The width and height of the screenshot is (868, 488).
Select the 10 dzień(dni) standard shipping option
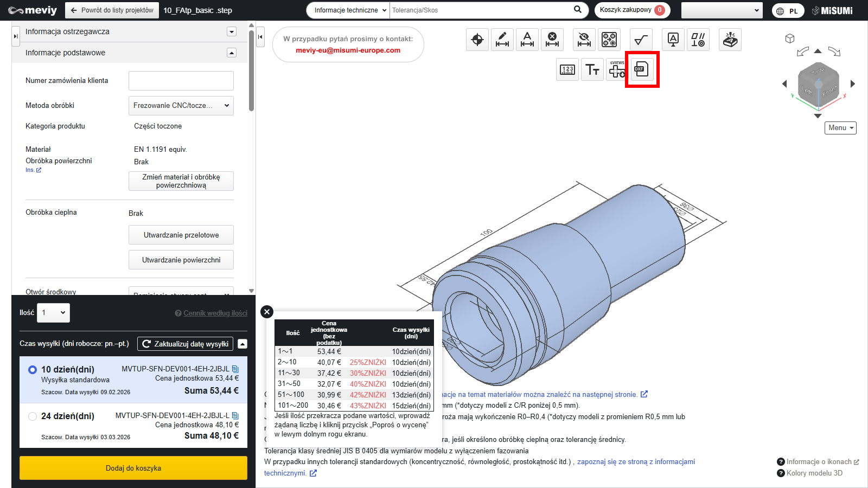tap(33, 370)
